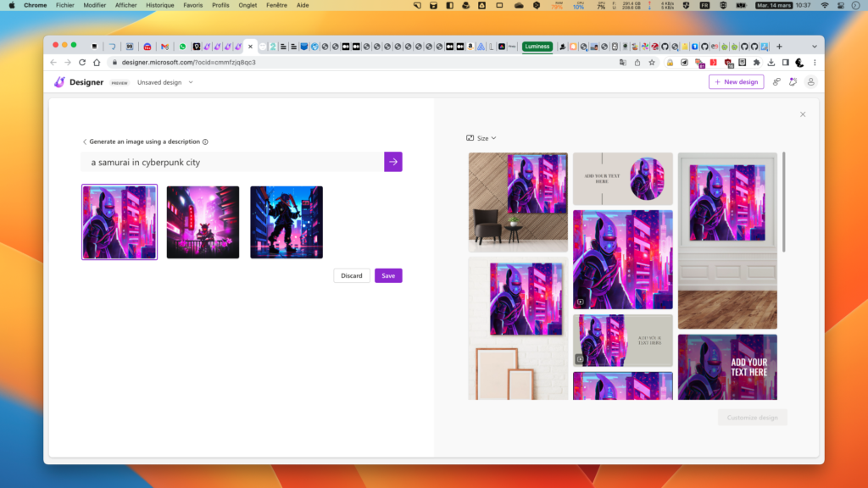The width and height of the screenshot is (868, 488).
Task: Choose design with bold white ADD YOUR TEXT HERE
Action: tap(727, 367)
